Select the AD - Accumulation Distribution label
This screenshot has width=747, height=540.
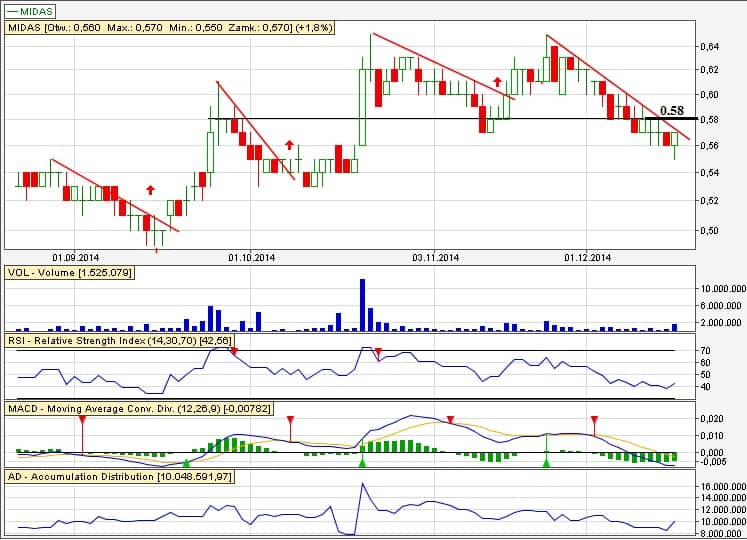pos(119,477)
